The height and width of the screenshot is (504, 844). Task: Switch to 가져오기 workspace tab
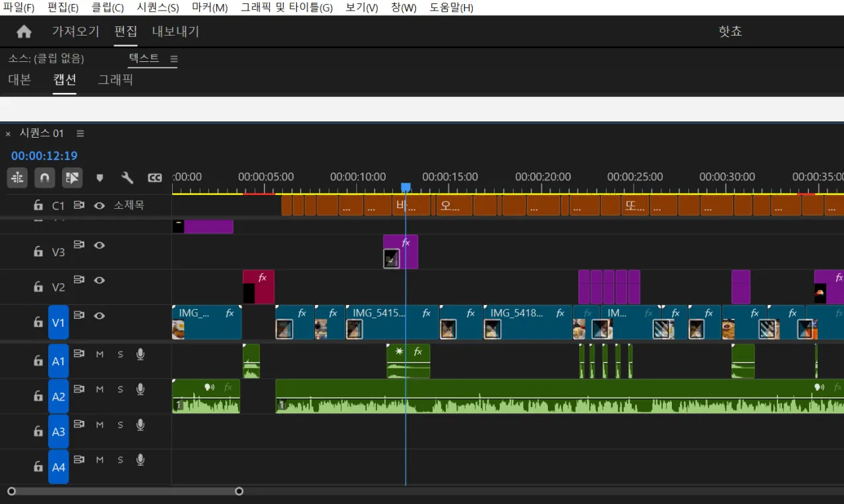(76, 32)
